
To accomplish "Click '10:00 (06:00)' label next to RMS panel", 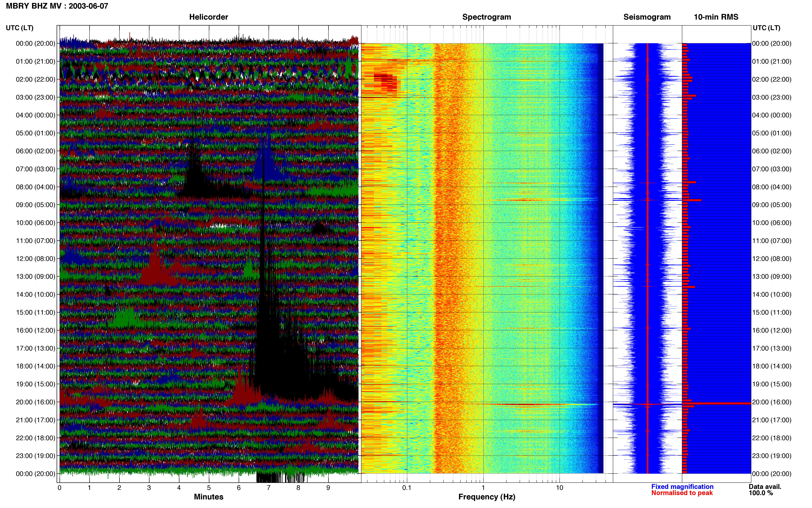I will [772, 223].
